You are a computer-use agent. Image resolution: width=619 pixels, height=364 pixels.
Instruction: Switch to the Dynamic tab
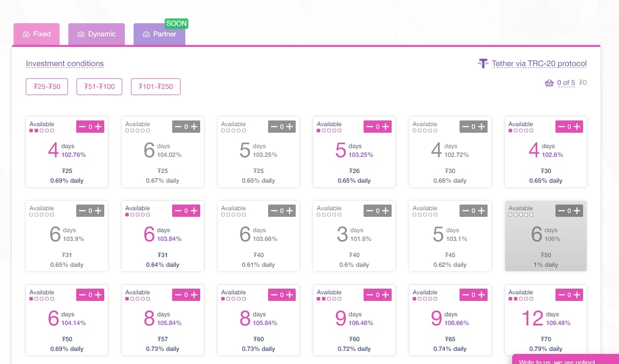click(x=96, y=34)
